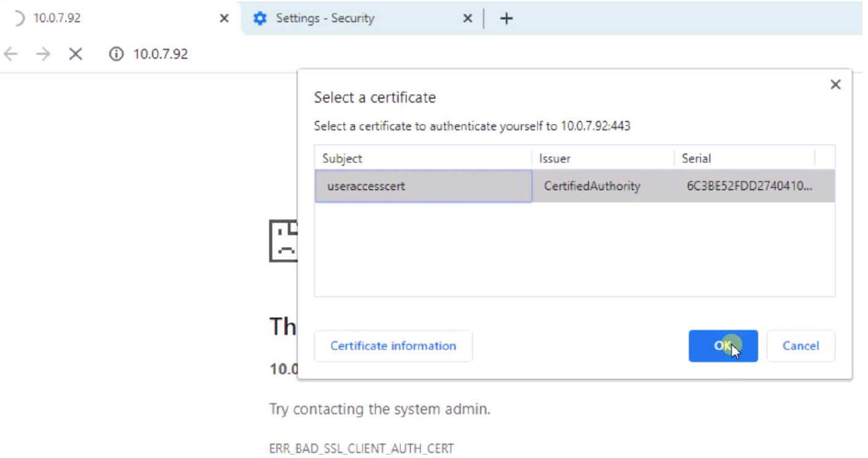Click the Settings gear tab icon
Viewport: 868px width, 458px height.
point(261,18)
